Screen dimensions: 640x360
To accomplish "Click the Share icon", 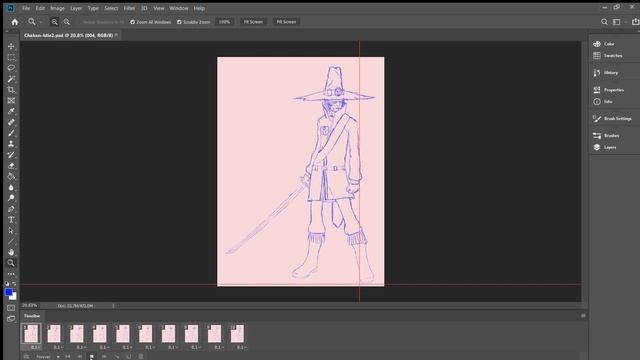I will [x=636, y=22].
